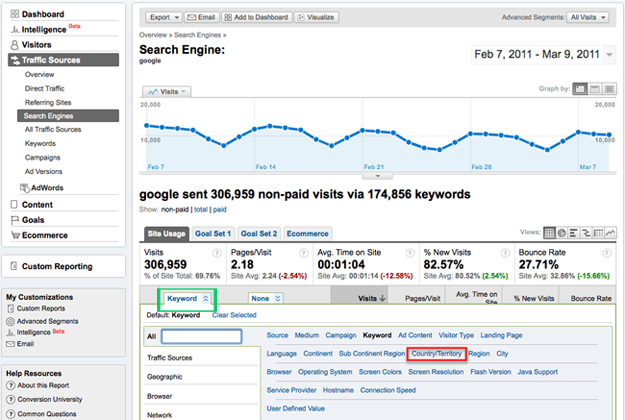Click the Goals flag icon
625x420 pixels.
point(15,220)
